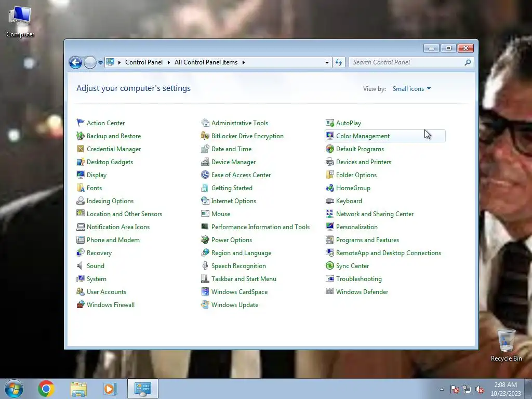Open the Default Programs link
Screen dimensions: 532x399
pyautogui.click(x=360, y=149)
